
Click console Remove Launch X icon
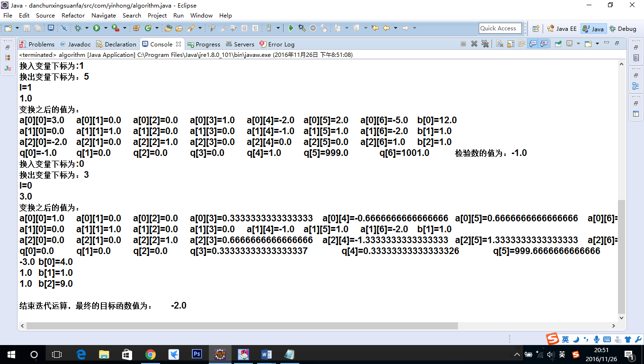[x=474, y=44]
